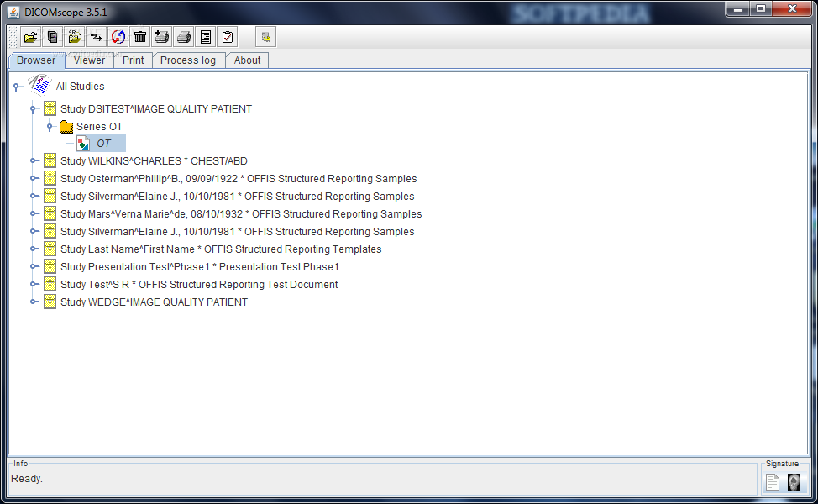Image resolution: width=818 pixels, height=504 pixels.
Task: Click study icon beside WILKINS^CHARLES
Action: (50, 160)
